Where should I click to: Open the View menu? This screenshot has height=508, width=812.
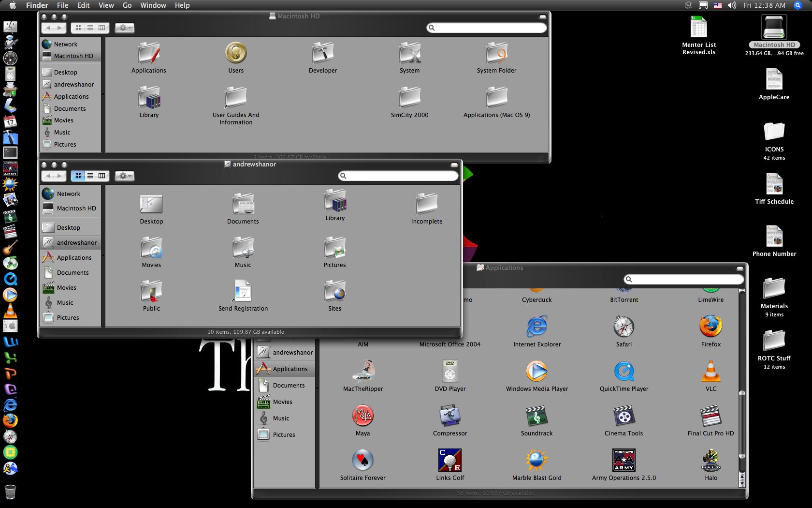pyautogui.click(x=106, y=5)
